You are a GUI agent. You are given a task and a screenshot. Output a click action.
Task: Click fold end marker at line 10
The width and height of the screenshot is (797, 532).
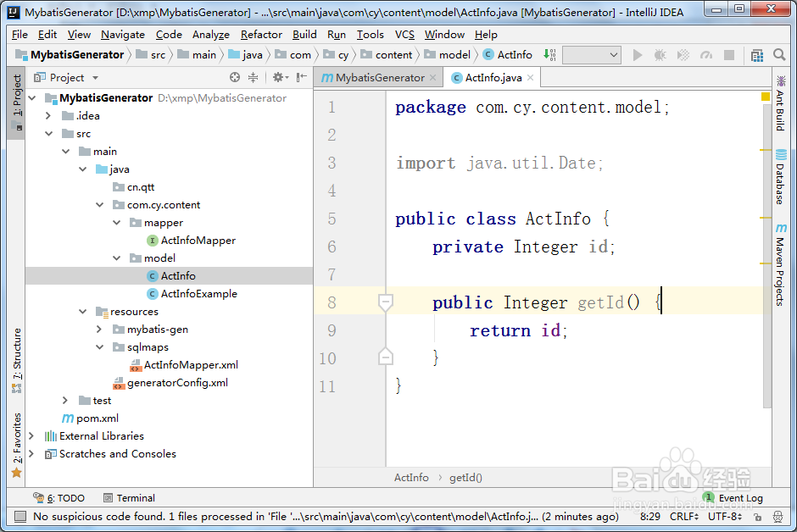tap(385, 357)
